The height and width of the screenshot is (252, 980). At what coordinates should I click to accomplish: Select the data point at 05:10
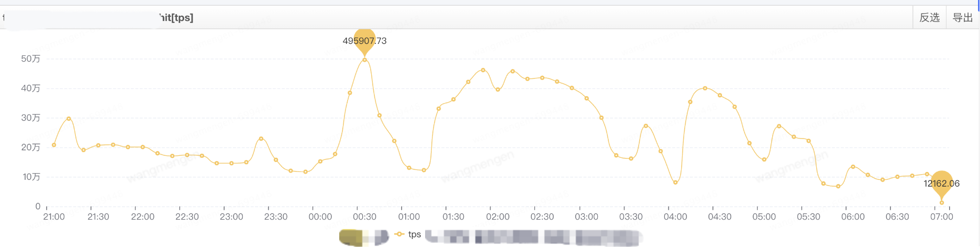tap(779, 126)
